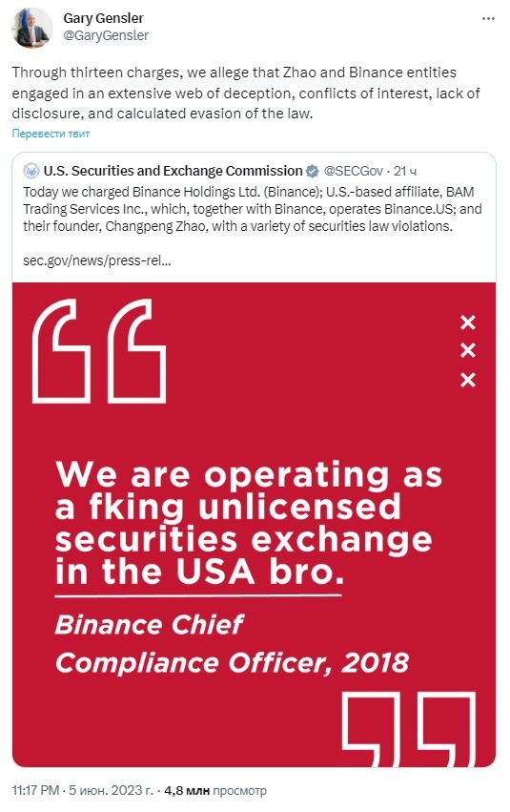The image size is (510, 812).
Task: Open U.S. Securities and Exchange Commission name
Action: click(x=173, y=171)
